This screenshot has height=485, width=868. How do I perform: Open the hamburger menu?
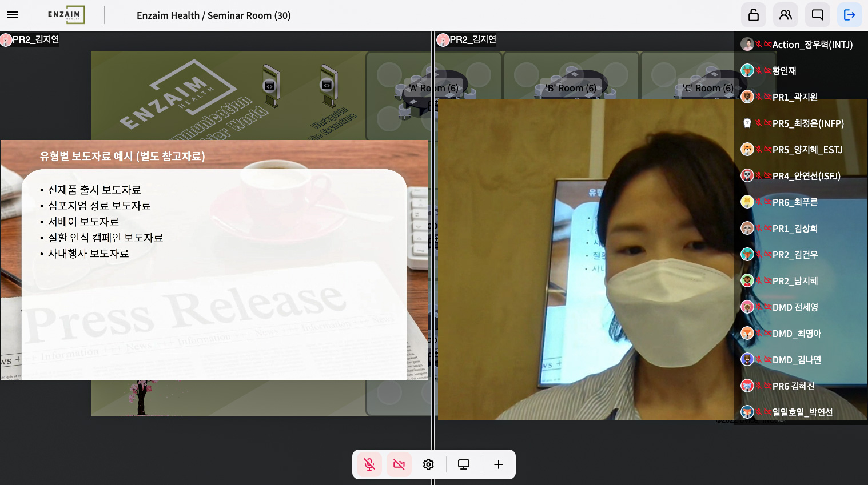pos(13,15)
